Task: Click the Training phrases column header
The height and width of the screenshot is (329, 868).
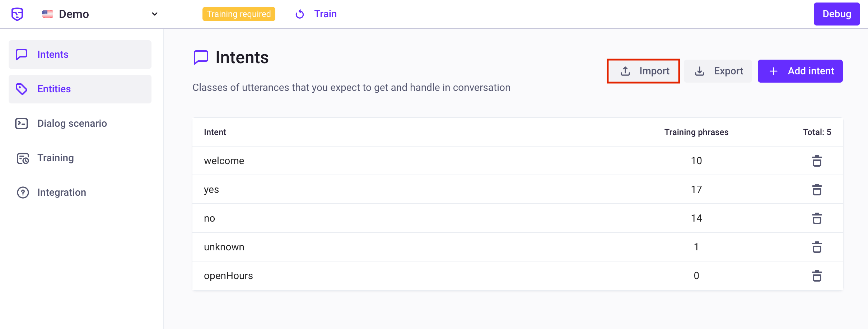Action: (696, 132)
